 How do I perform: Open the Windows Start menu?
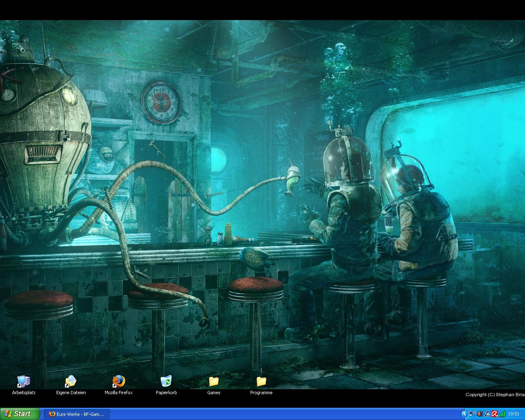(x=20, y=414)
